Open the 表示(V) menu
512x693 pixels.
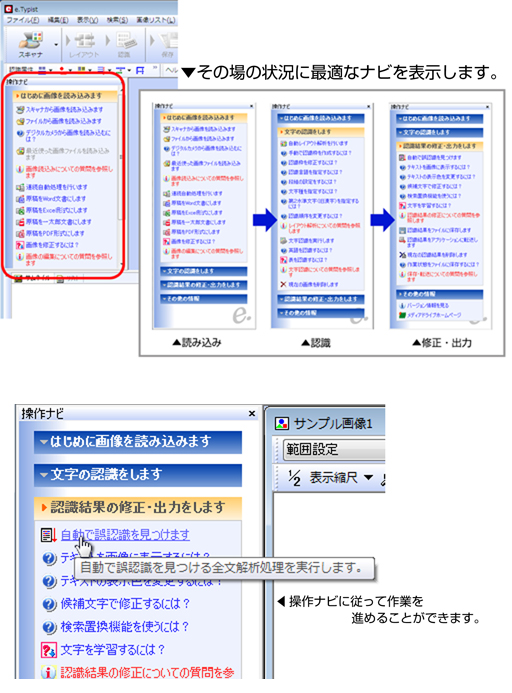pos(88,20)
